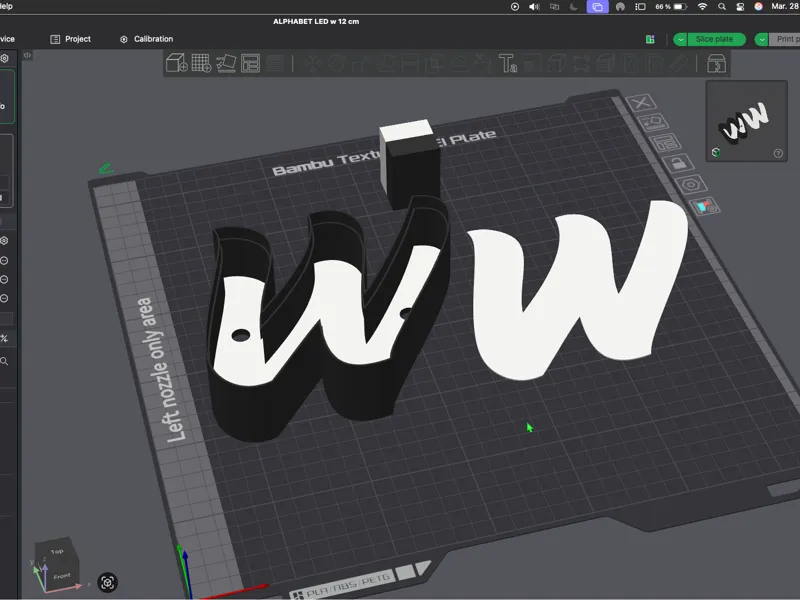Switch to the Calibration tab

click(x=146, y=39)
